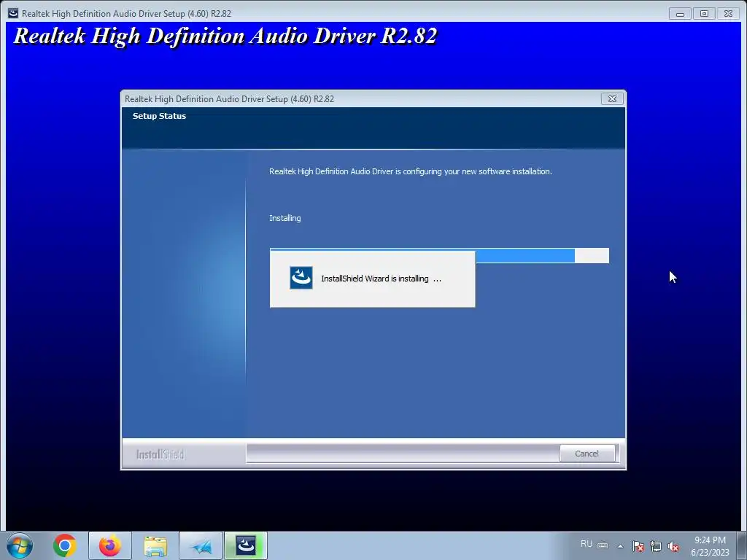This screenshot has width=747, height=560.
Task: Click the "Installing" status label
Action: (x=285, y=218)
